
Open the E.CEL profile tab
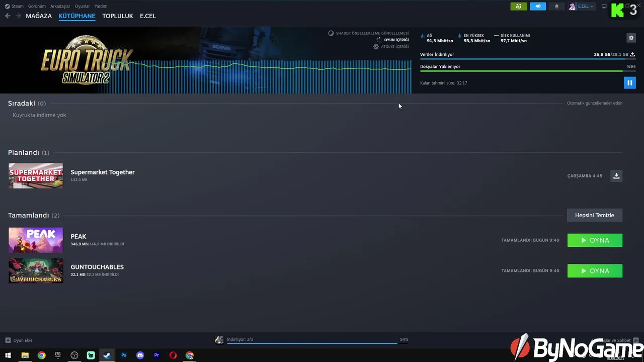148,16
